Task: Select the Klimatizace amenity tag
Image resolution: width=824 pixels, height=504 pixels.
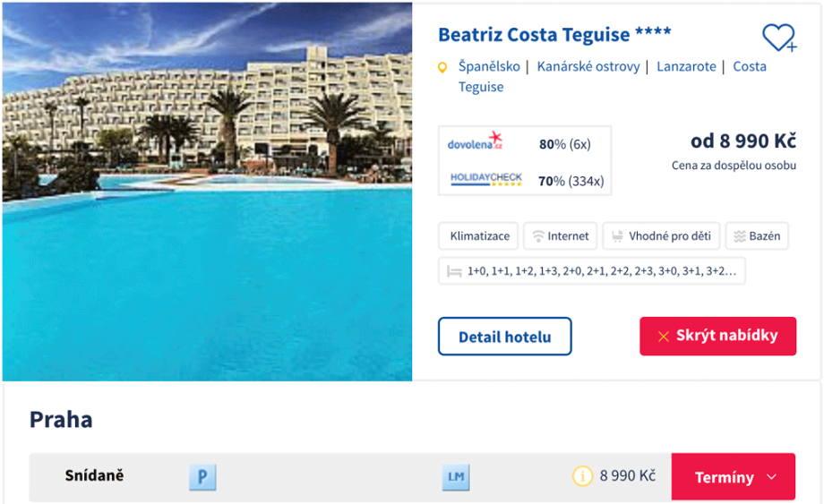Action: 480,236
